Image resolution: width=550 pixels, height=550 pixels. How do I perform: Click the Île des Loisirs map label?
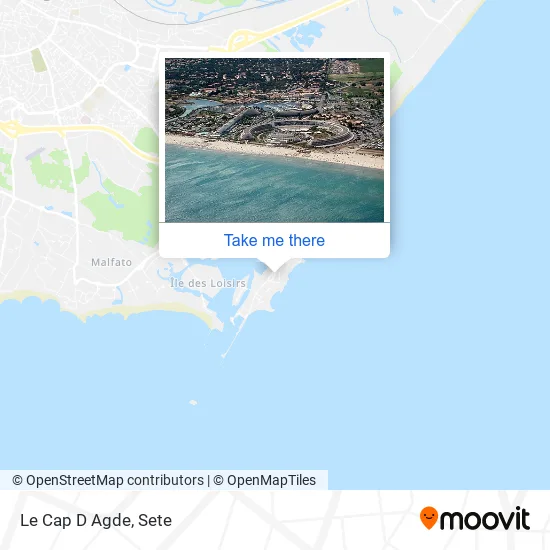pos(208,283)
